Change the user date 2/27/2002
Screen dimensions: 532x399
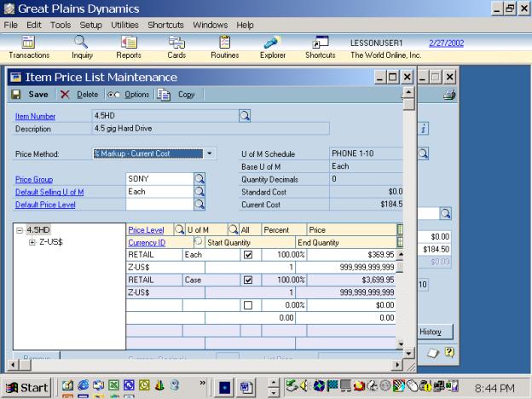446,43
